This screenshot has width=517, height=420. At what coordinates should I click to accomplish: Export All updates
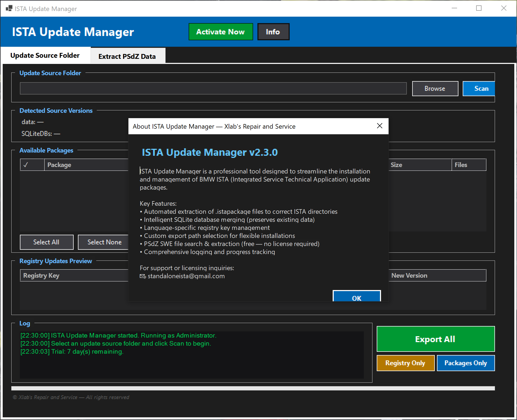pos(435,339)
